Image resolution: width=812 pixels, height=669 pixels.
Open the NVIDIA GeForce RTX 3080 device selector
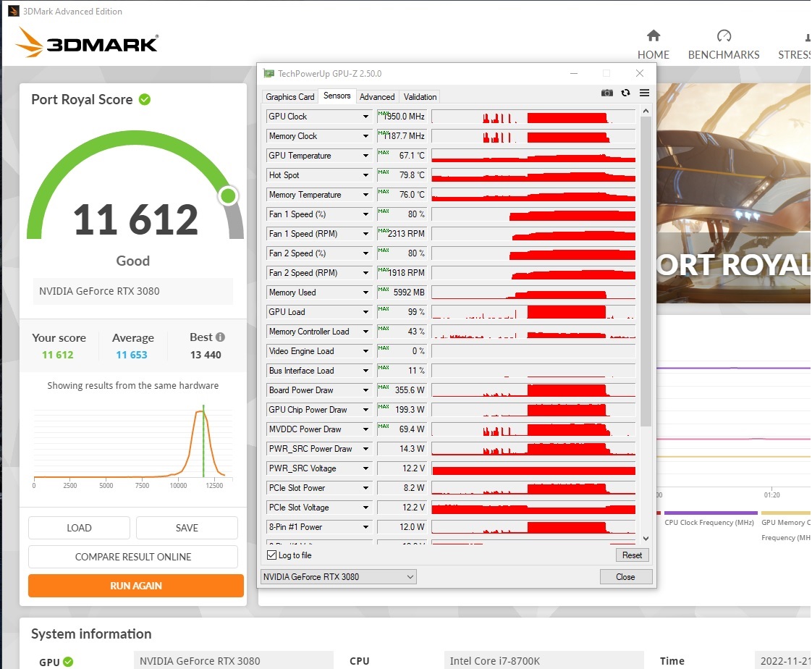click(x=338, y=577)
